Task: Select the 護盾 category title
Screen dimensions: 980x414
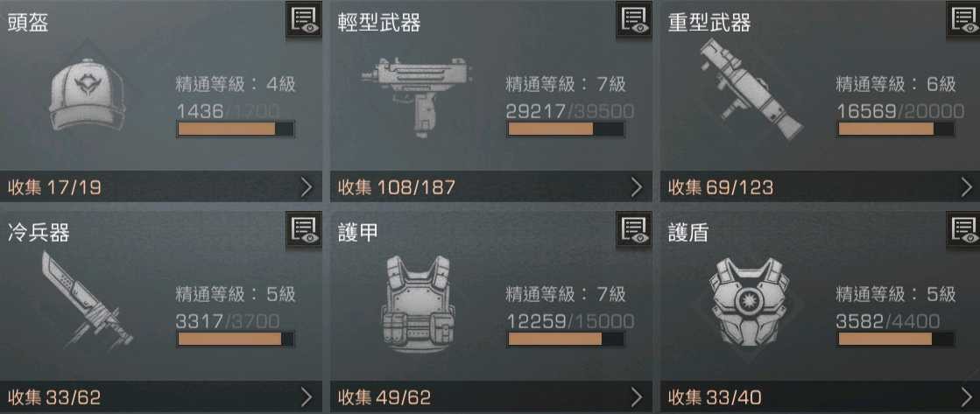Action: (x=688, y=233)
